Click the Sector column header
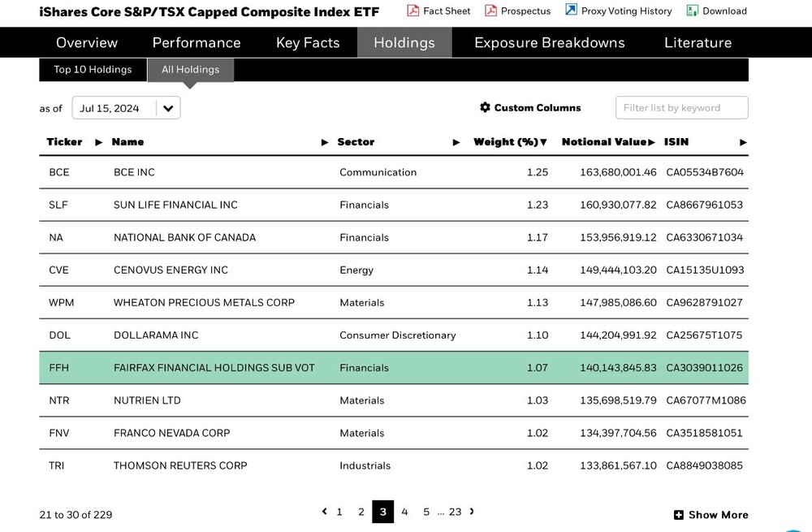Viewport: 812px width, 532px height. 356,142
